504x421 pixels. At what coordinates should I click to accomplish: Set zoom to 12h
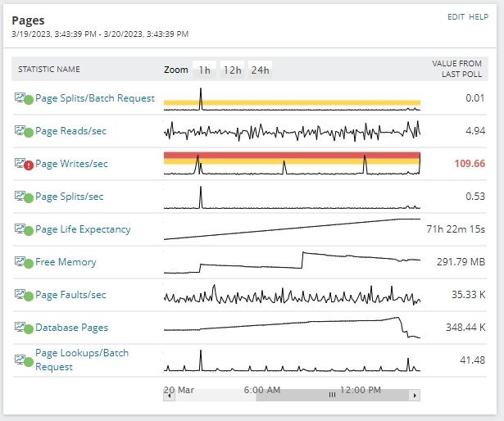click(x=232, y=70)
